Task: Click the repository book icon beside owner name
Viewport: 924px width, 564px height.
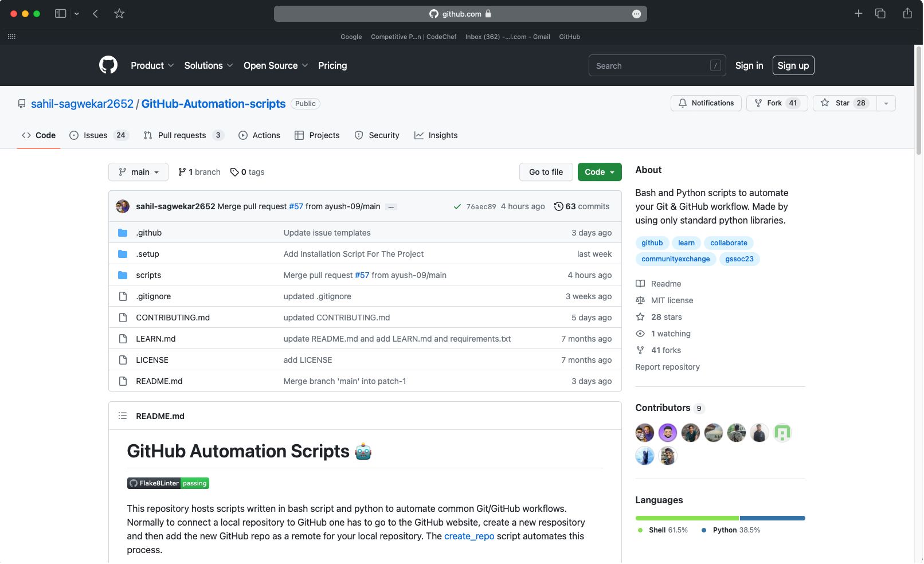Action: point(22,104)
